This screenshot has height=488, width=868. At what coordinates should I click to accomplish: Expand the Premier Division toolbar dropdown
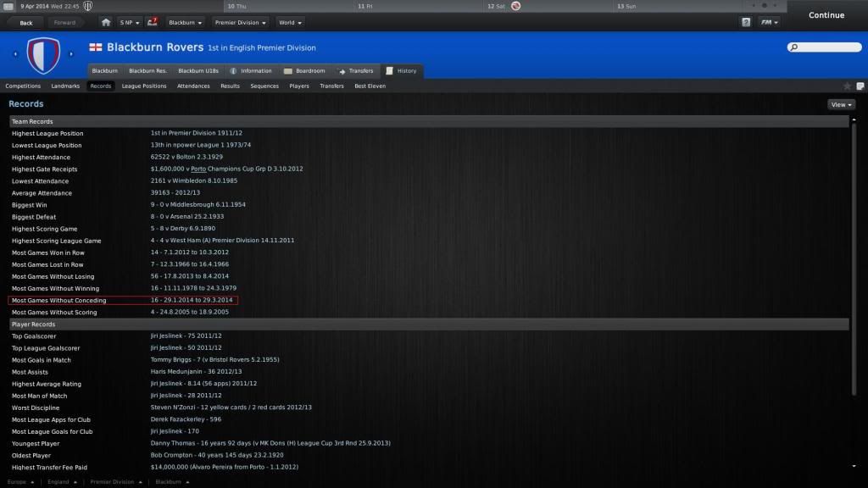[x=240, y=23]
